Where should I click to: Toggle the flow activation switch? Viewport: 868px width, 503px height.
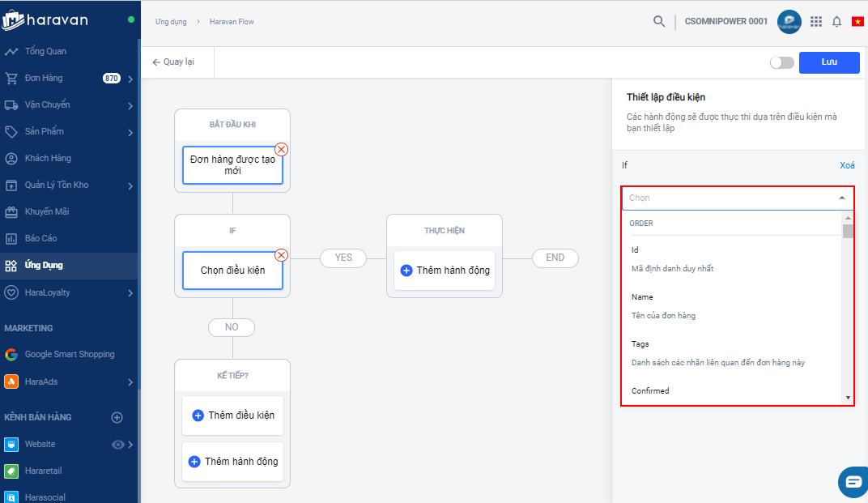[781, 62]
